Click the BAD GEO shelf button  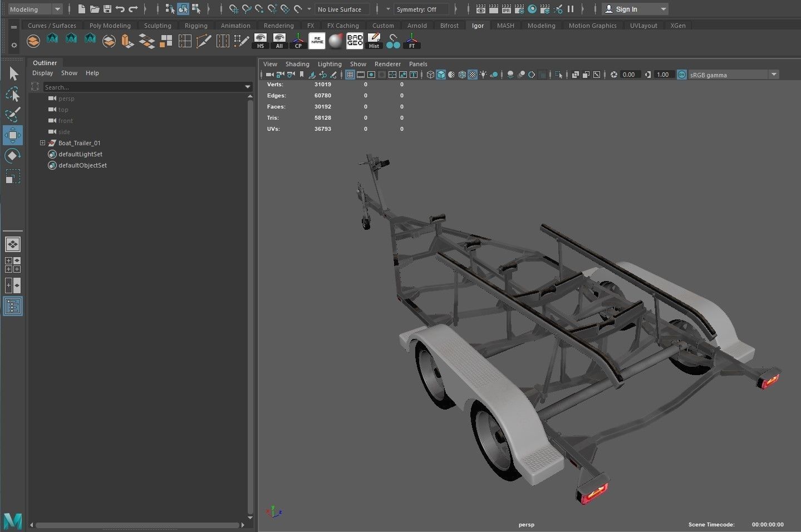355,41
